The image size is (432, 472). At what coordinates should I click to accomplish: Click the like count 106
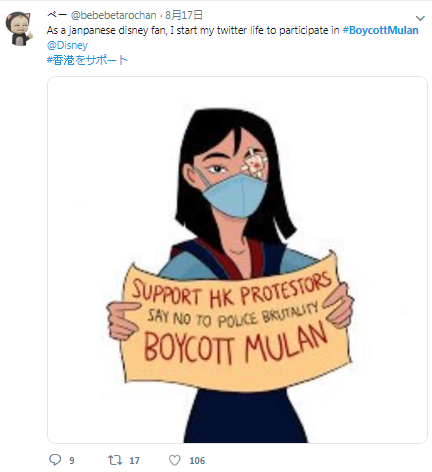pyautogui.click(x=197, y=461)
